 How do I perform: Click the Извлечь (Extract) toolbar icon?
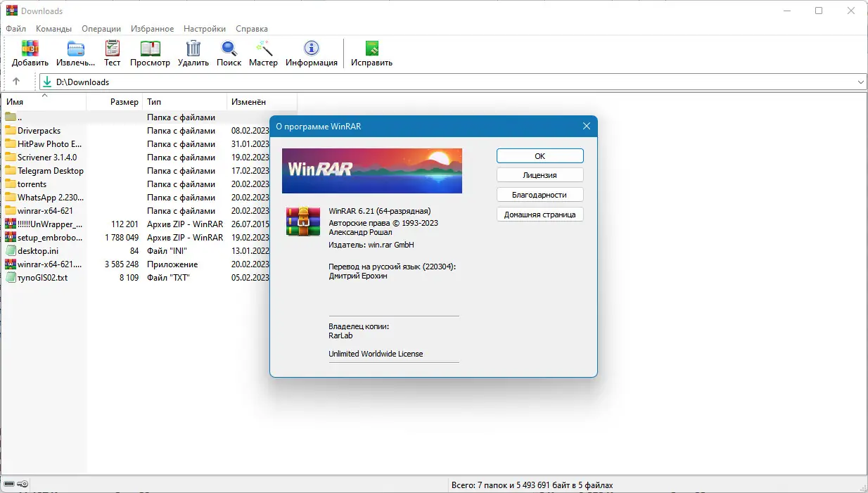[75, 49]
